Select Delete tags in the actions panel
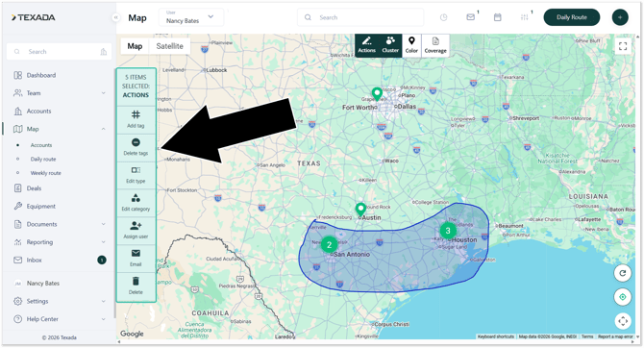Viewport: 644px width, 348px height. pos(136,147)
